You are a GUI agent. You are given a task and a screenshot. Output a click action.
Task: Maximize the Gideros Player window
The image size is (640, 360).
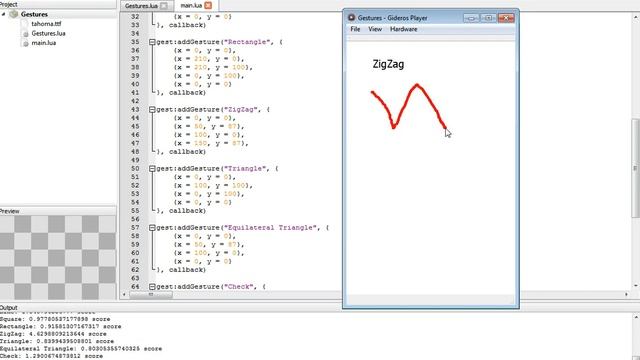point(488,18)
